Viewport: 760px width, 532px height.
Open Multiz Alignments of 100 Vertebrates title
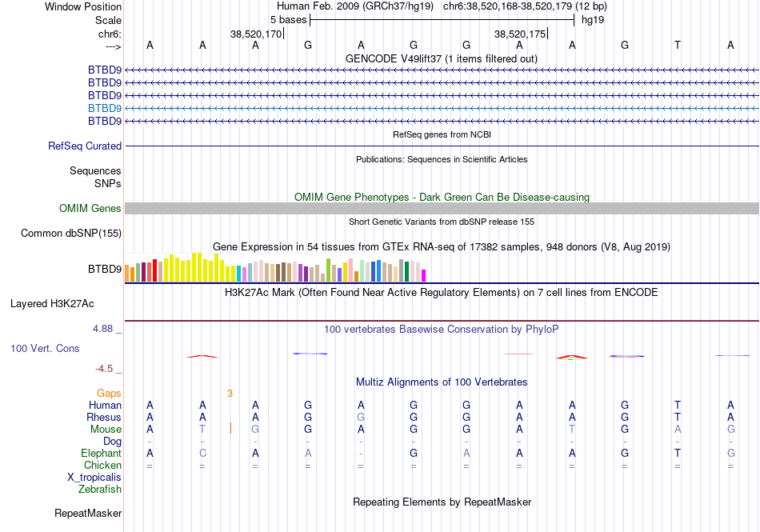(x=442, y=382)
